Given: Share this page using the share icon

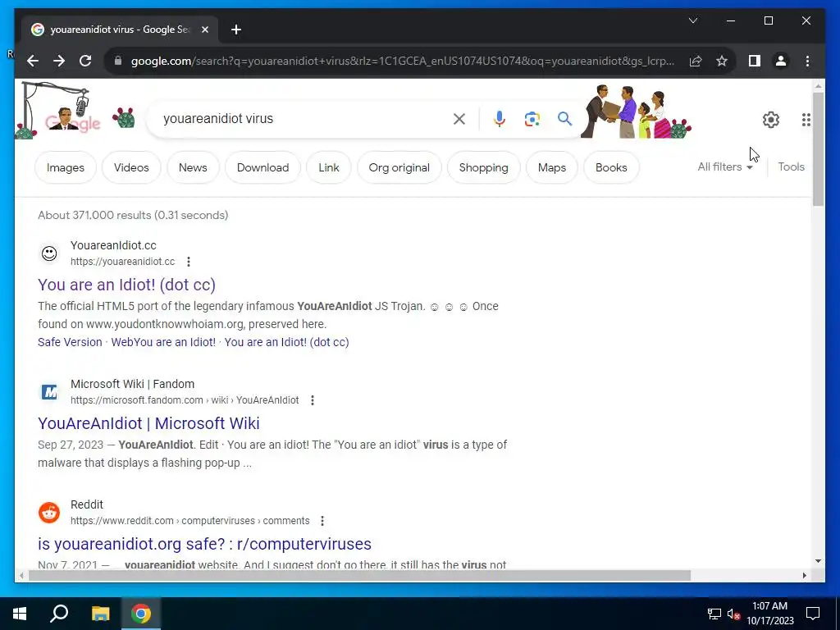Looking at the screenshot, I should [x=696, y=61].
